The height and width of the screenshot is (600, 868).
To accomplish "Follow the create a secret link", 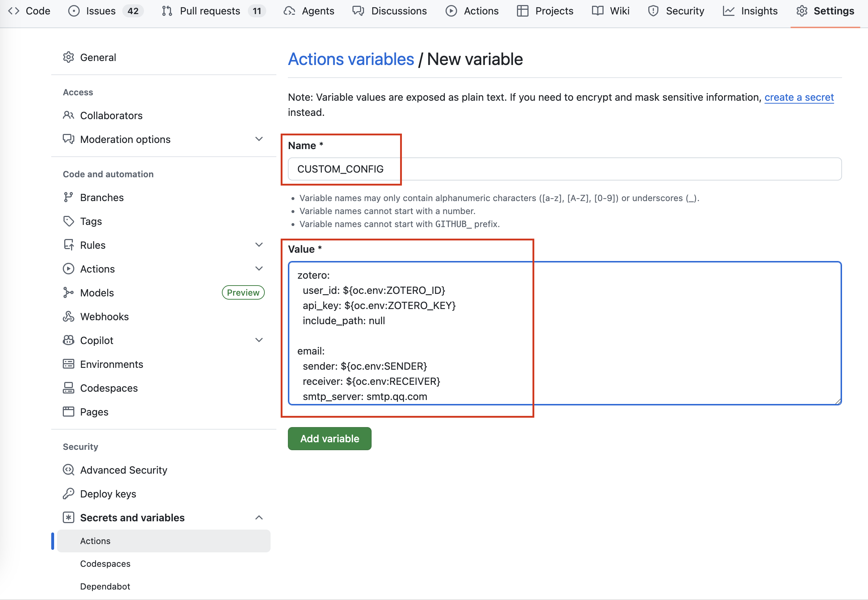I will tap(799, 97).
